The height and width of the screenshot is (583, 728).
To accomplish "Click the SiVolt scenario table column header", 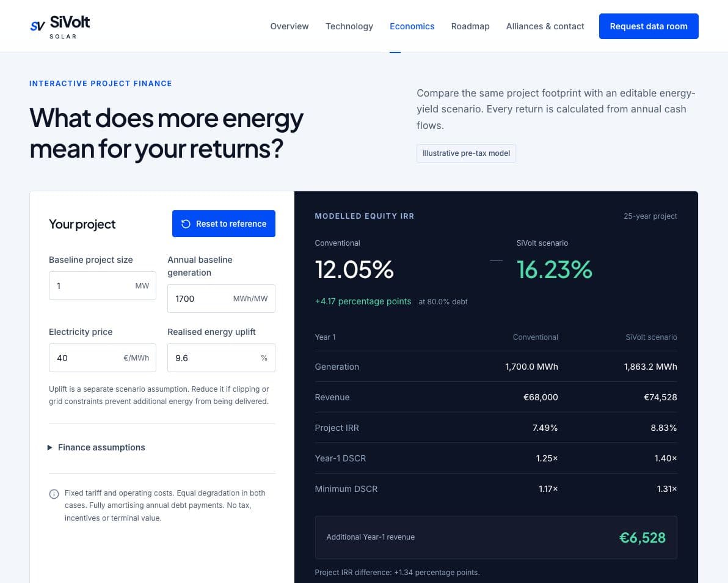I will click(x=651, y=337).
